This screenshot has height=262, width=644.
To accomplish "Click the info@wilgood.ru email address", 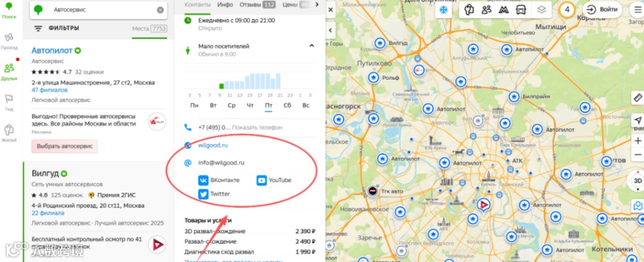I will (x=221, y=163).
